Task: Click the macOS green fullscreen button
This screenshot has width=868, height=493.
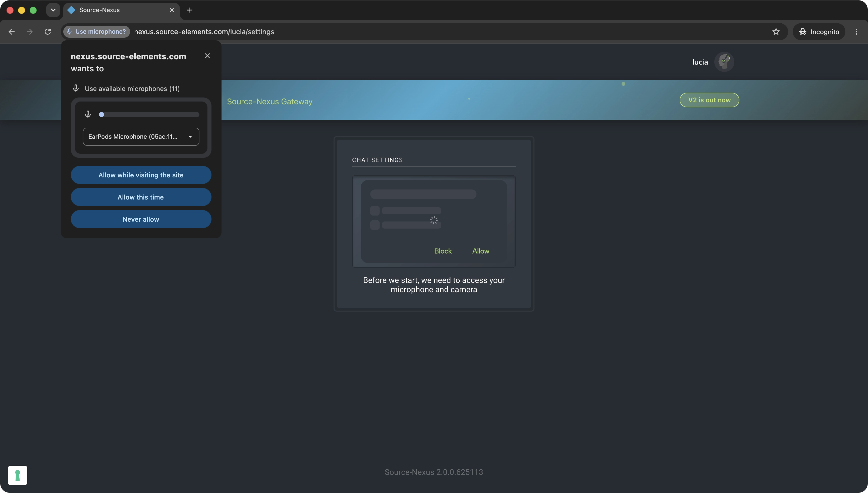Action: (x=33, y=10)
